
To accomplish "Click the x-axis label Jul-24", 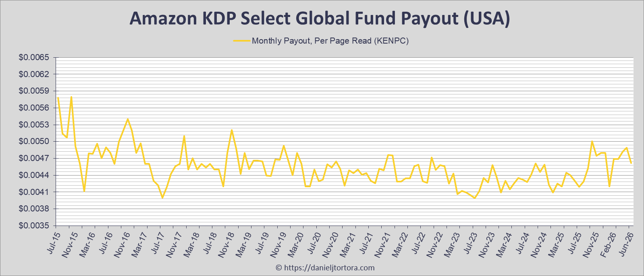I will click(522, 243).
